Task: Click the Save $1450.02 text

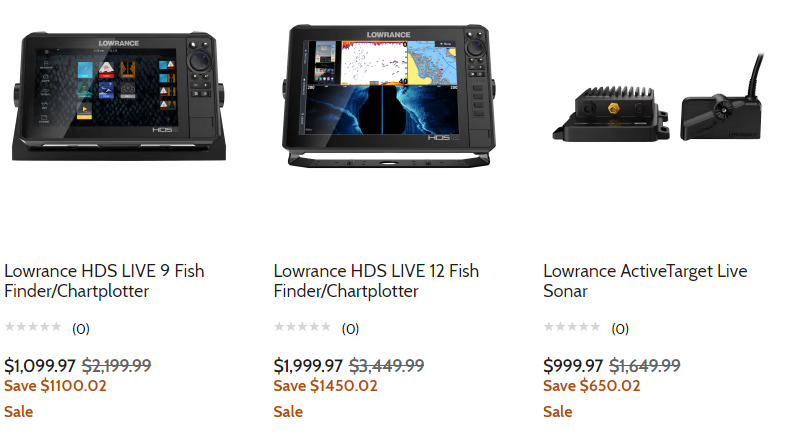Action: 325,386
